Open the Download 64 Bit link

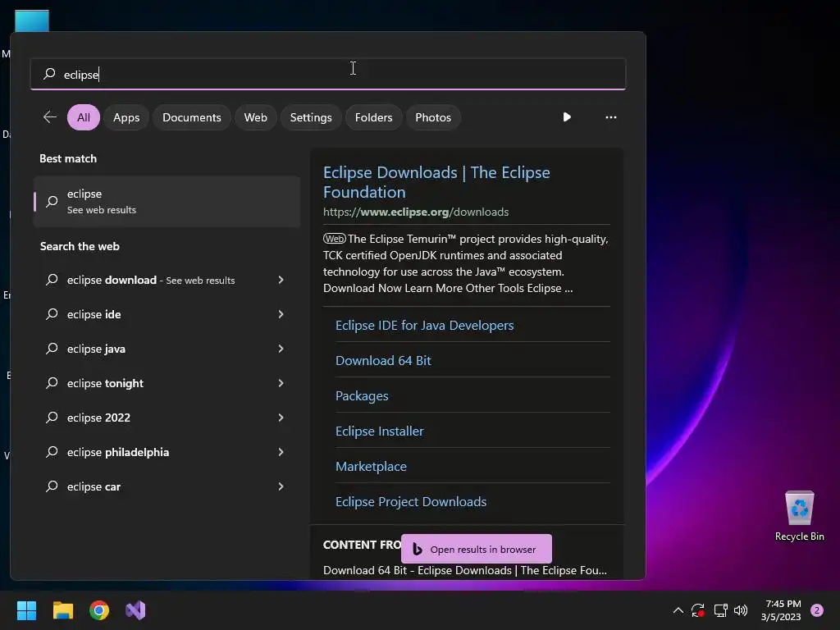[x=383, y=361]
